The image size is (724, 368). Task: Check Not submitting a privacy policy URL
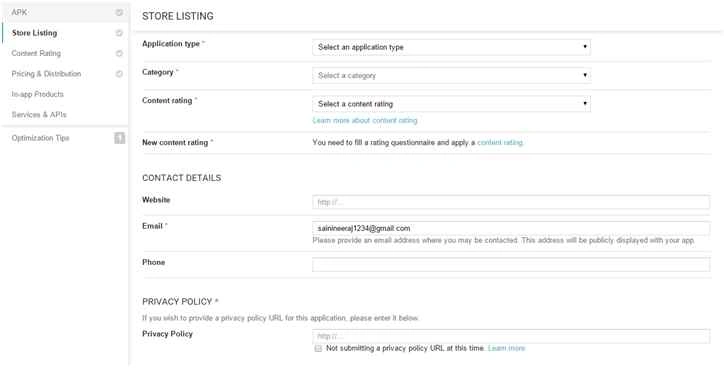click(x=318, y=349)
